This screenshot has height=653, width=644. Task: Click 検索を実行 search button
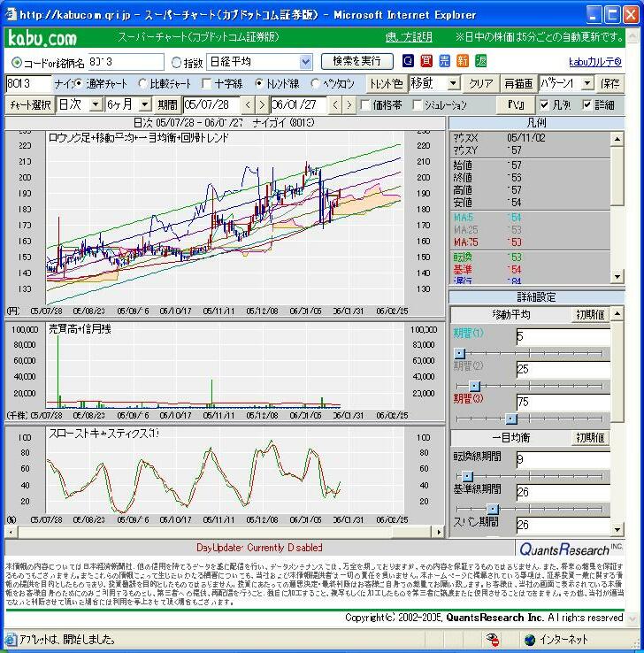coord(357,62)
